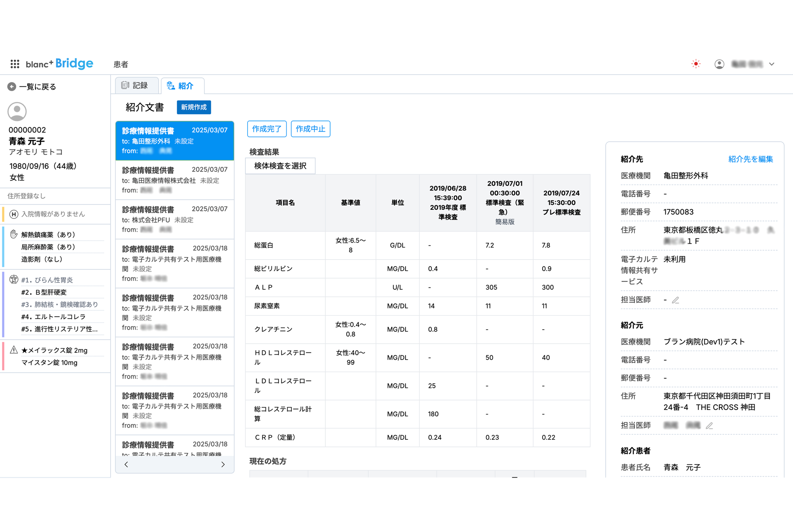This screenshot has height=532, width=793.
Task: Click the user profile avatar in the header
Action: (x=719, y=64)
